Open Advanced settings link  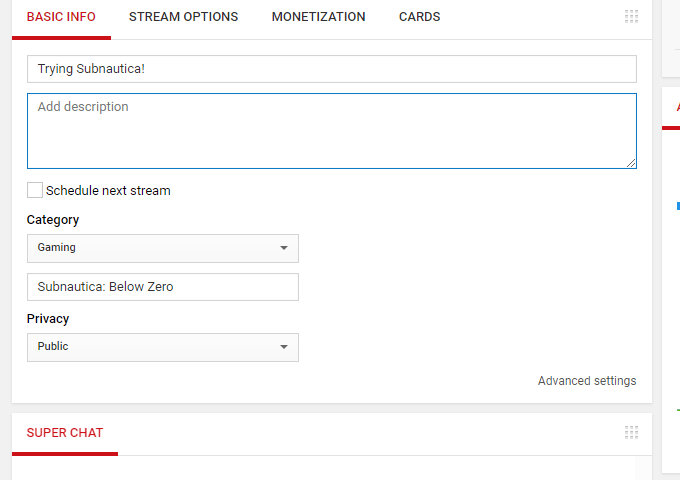pyautogui.click(x=586, y=381)
